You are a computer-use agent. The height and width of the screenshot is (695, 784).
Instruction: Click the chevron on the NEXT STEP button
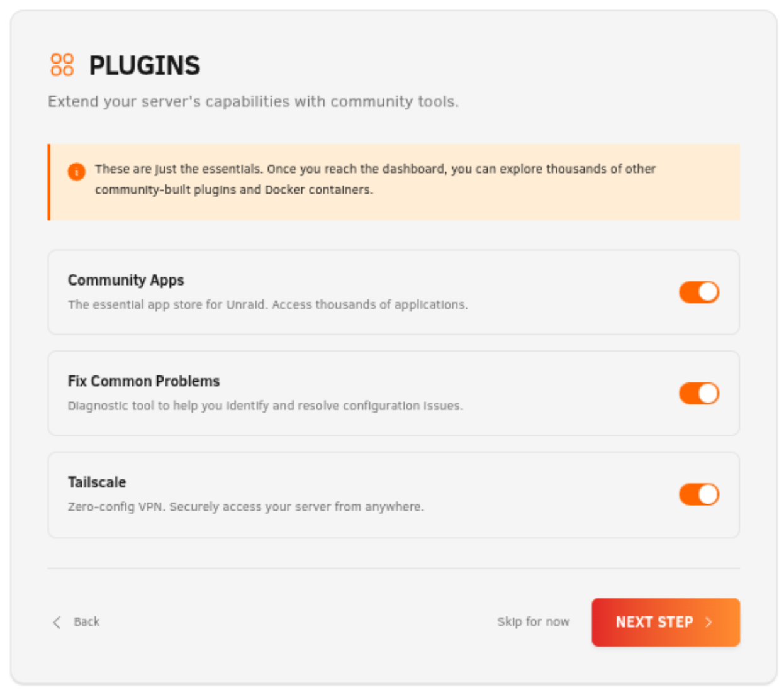click(x=708, y=622)
